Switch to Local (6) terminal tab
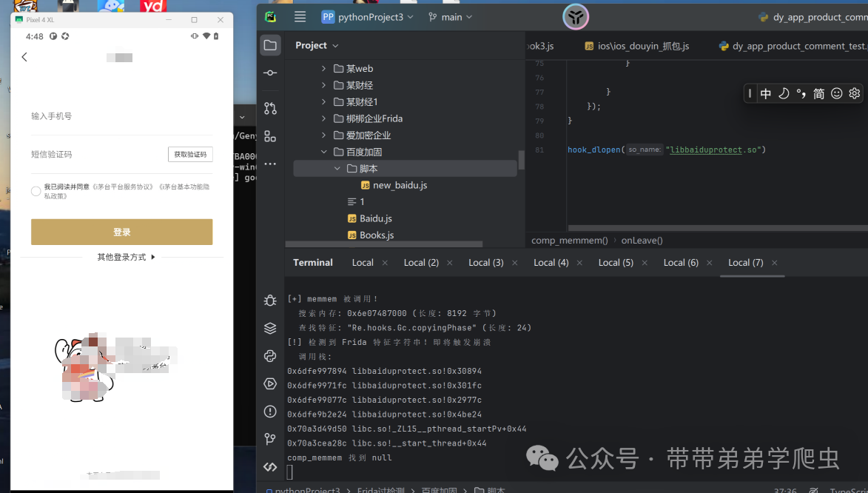868x493 pixels. pos(681,263)
